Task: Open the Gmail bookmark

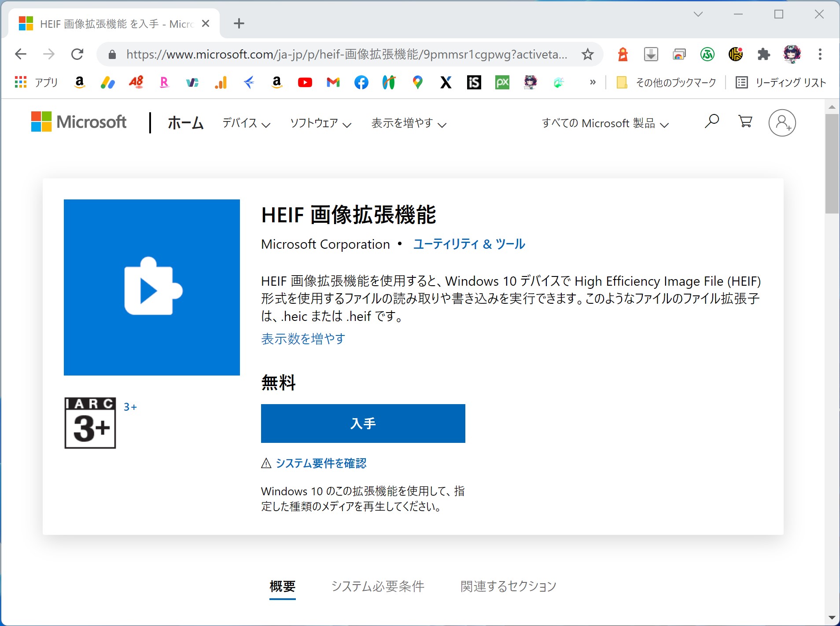Action: [x=333, y=82]
